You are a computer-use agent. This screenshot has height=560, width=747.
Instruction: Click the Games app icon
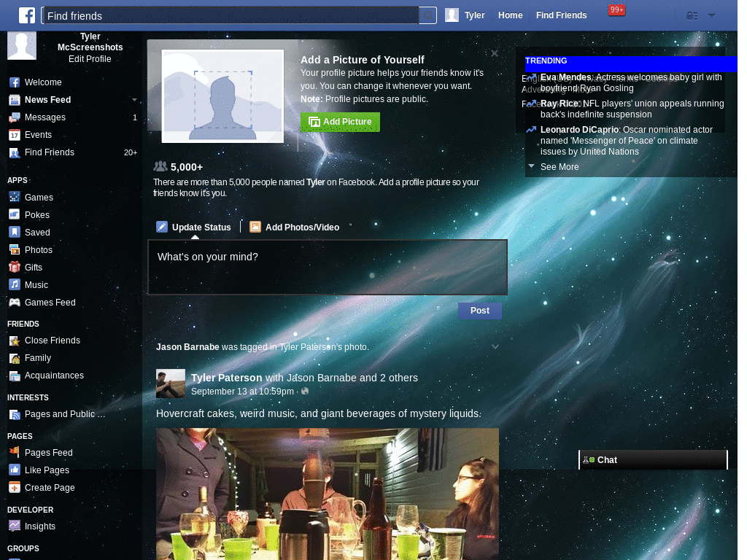point(15,197)
